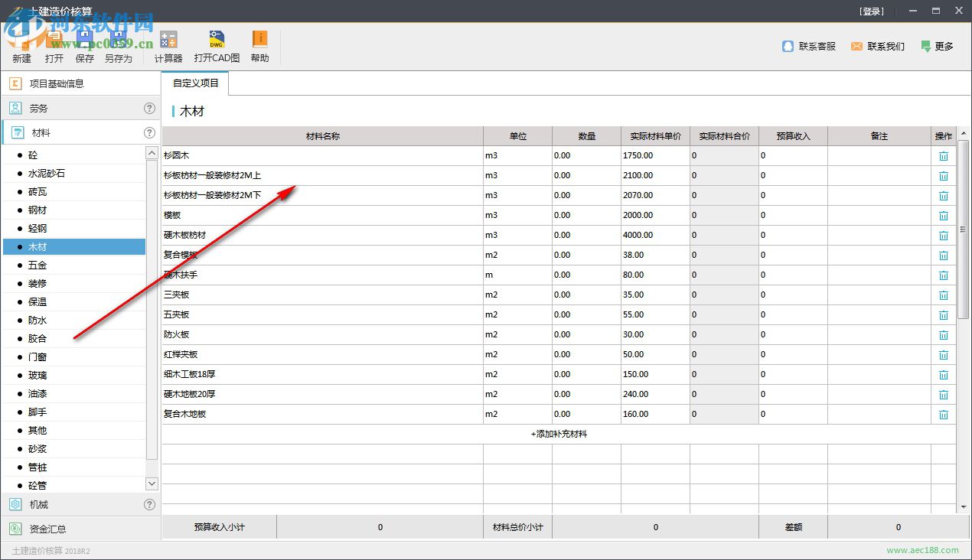Delete the 杉圆木 row with trash icon
972x560 pixels.
(x=943, y=156)
